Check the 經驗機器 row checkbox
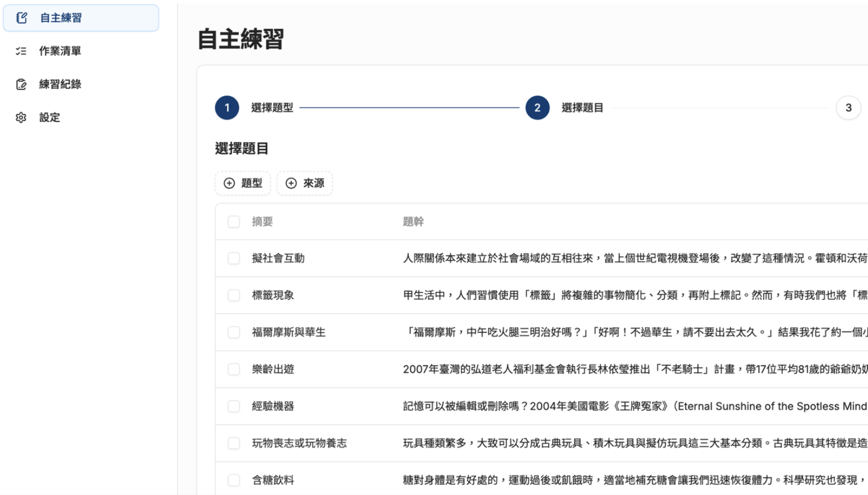The image size is (868, 495). 234,406
